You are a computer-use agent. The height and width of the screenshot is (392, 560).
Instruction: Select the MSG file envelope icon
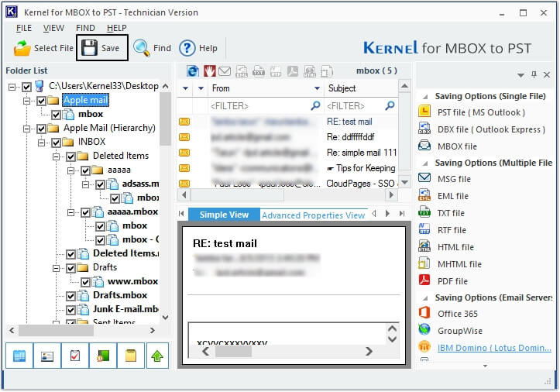[424, 178]
